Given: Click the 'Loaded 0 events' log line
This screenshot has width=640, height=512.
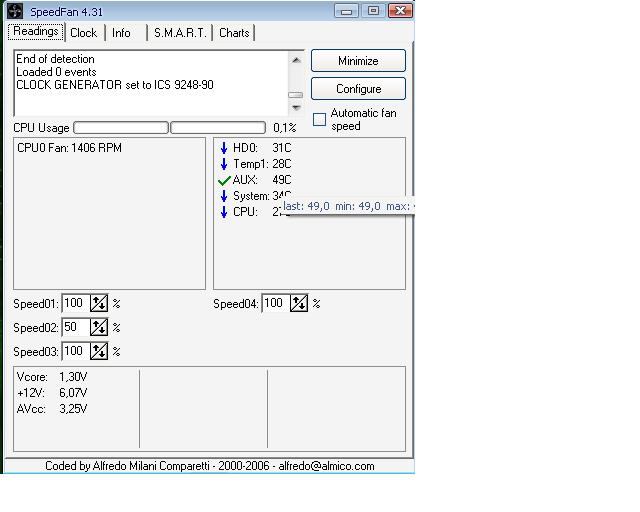Looking at the screenshot, I should coord(56,72).
